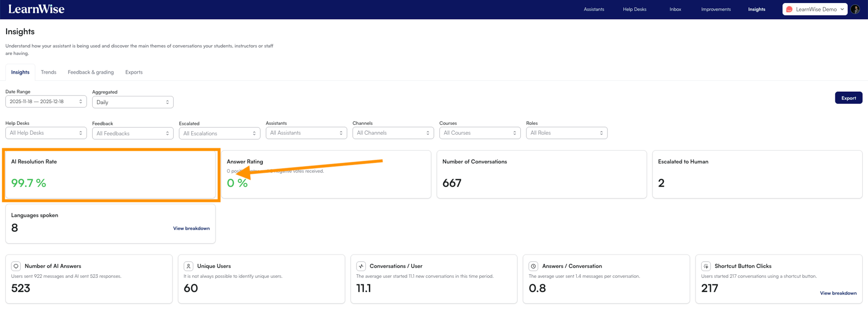The image size is (868, 310).
Task: Click the Answer Rating card
Action: pyautogui.click(x=326, y=175)
